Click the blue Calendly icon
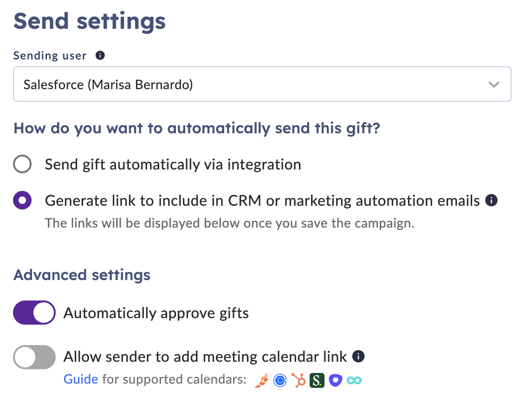This screenshot has width=532, height=405. 280,380
